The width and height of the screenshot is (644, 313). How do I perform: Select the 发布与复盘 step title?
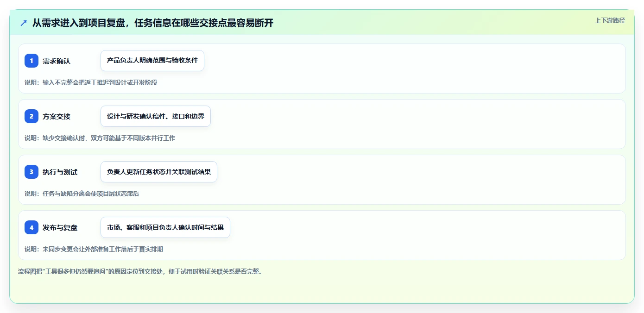[60, 228]
